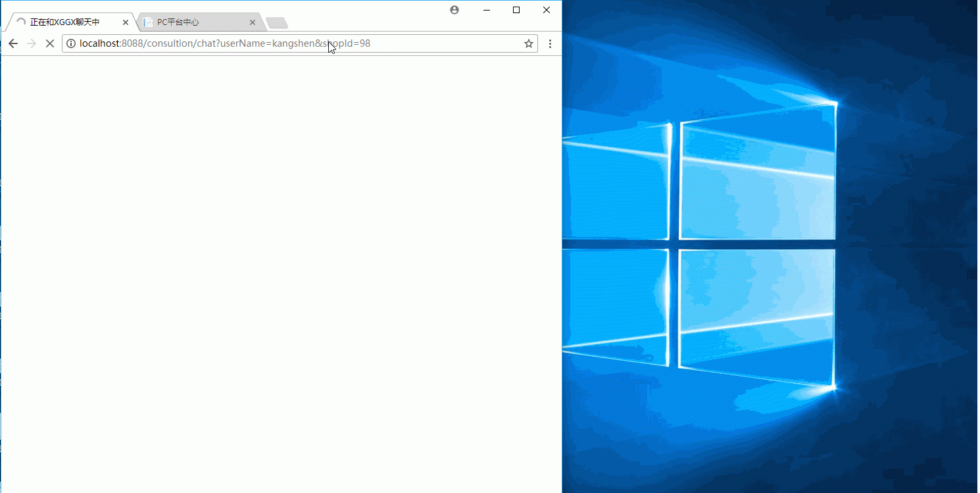This screenshot has height=493, width=980.
Task: Click the browser forward arrow
Action: point(31,43)
